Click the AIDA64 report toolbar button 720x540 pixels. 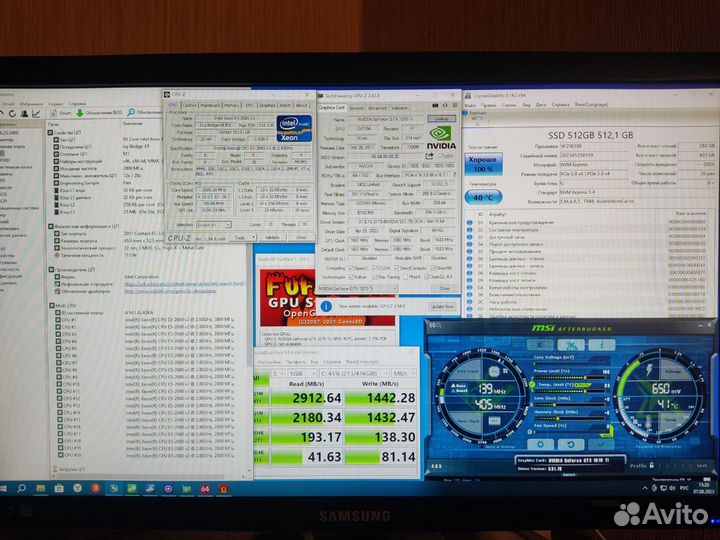(61, 113)
